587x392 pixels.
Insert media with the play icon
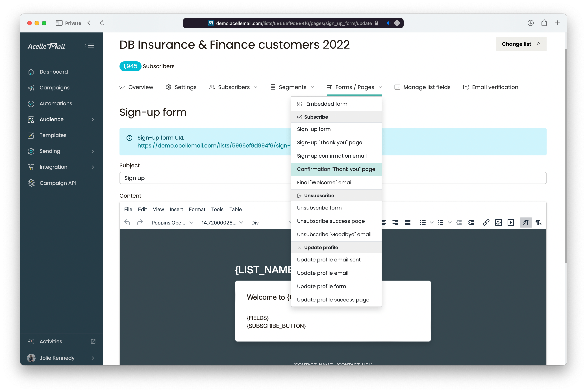click(511, 223)
